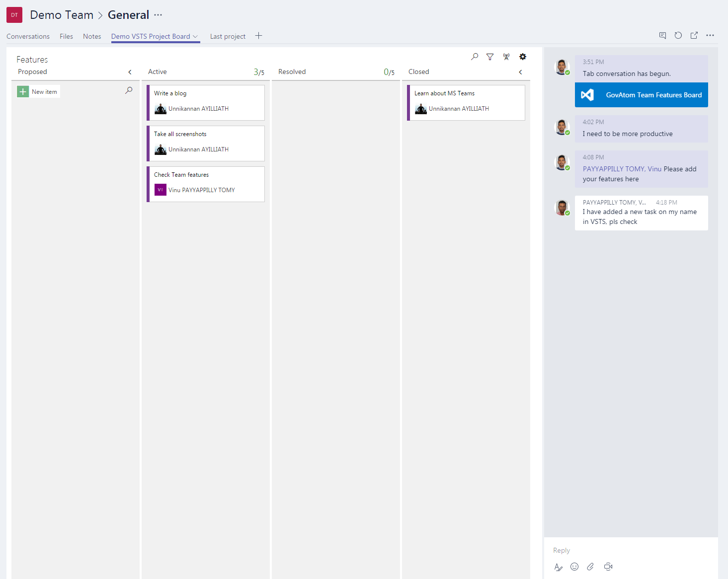
Task: Click the tab conversation chat icon
Action: click(662, 35)
